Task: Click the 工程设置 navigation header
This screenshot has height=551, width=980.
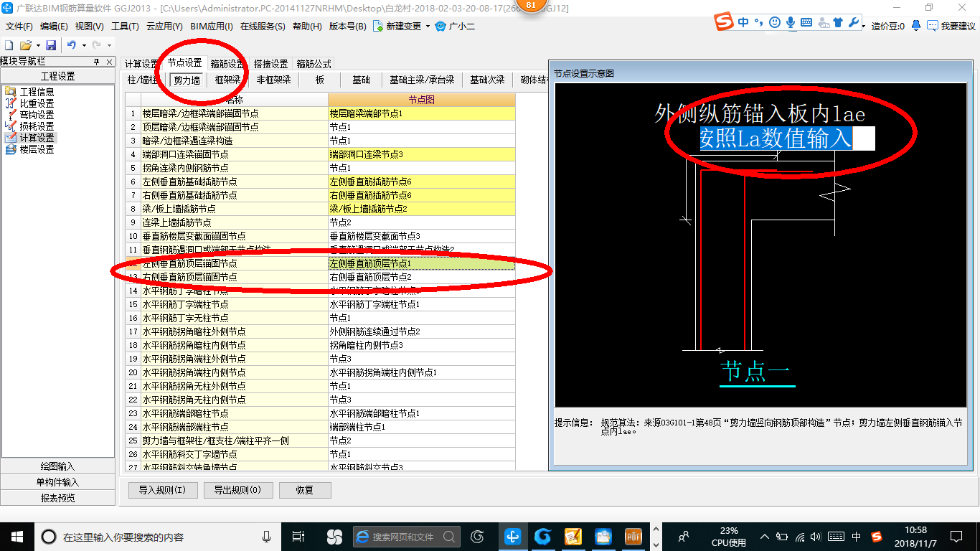Action: (57, 76)
